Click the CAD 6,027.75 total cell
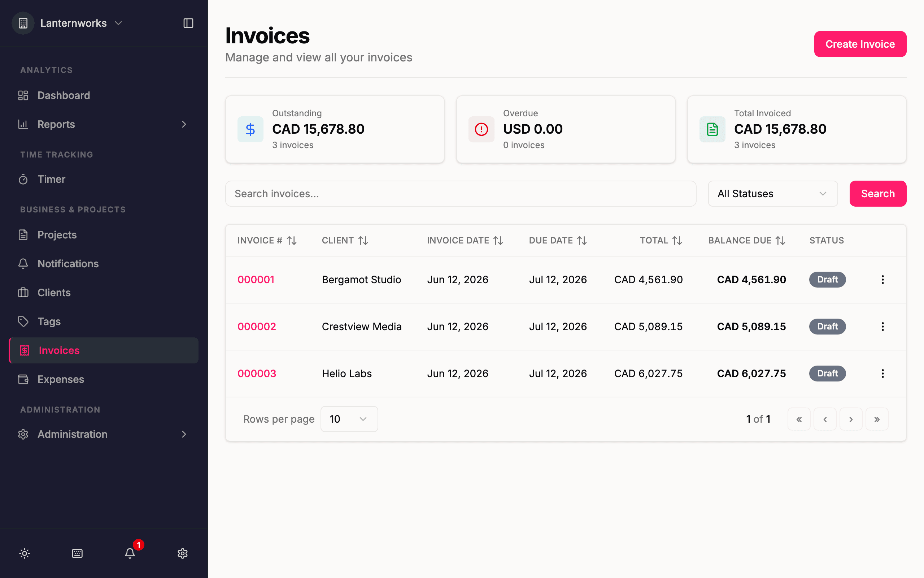This screenshot has width=924, height=578. [648, 374]
